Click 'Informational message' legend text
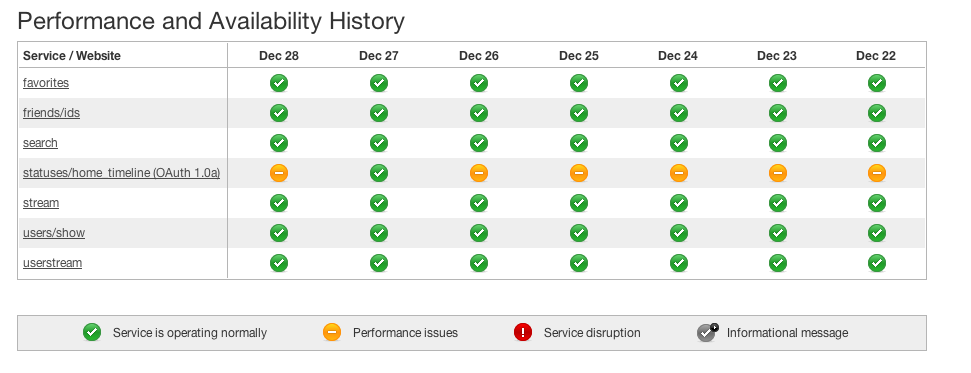Screen dimensions: 971x373 point(788,333)
